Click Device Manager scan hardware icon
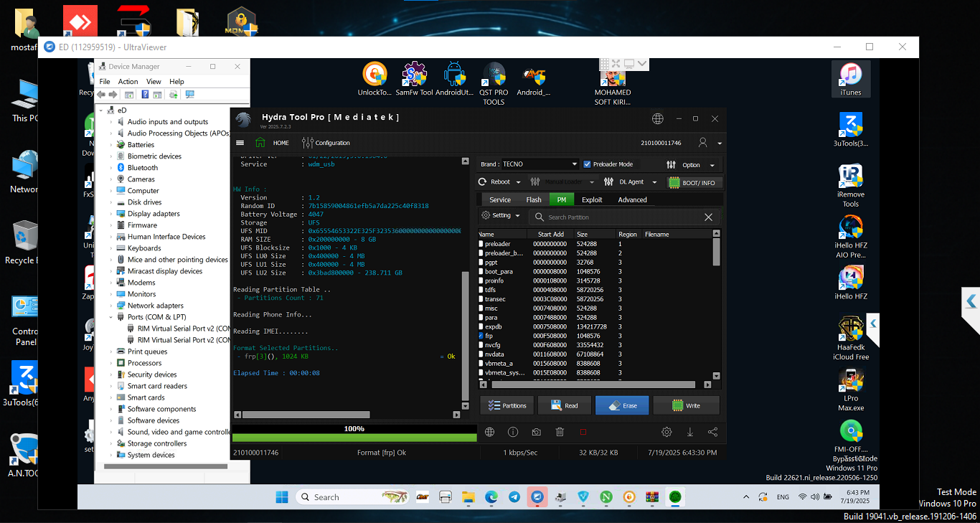The image size is (980, 523). click(190, 95)
